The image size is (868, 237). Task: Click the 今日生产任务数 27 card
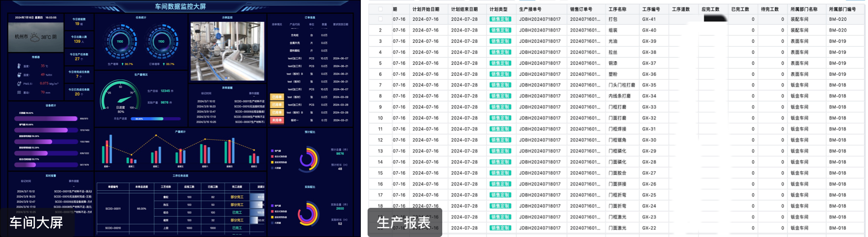click(x=79, y=57)
